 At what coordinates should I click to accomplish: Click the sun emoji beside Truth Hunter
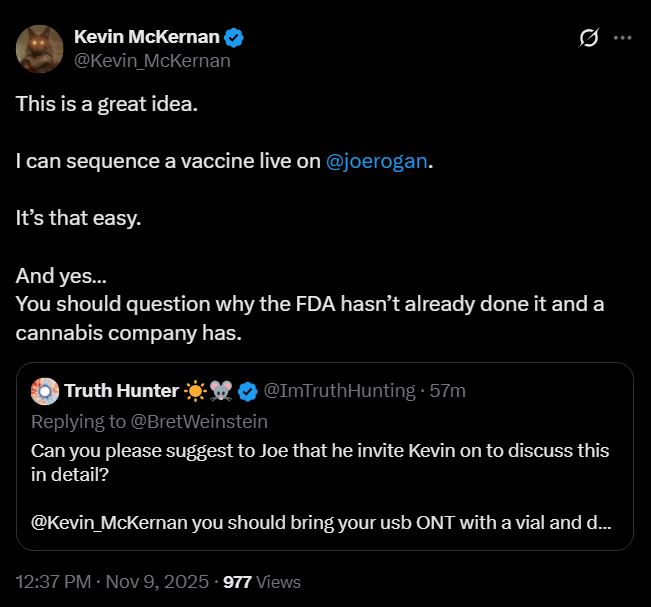(195, 390)
